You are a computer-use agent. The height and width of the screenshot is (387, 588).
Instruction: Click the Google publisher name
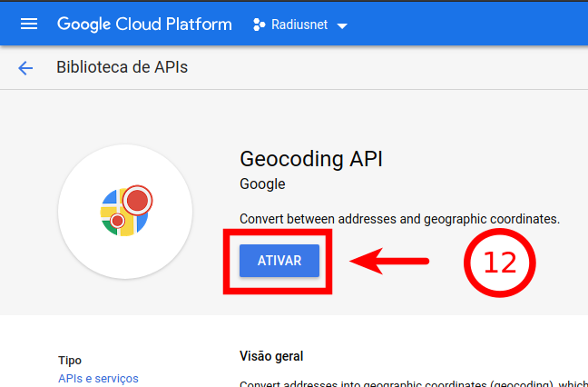[x=262, y=184]
